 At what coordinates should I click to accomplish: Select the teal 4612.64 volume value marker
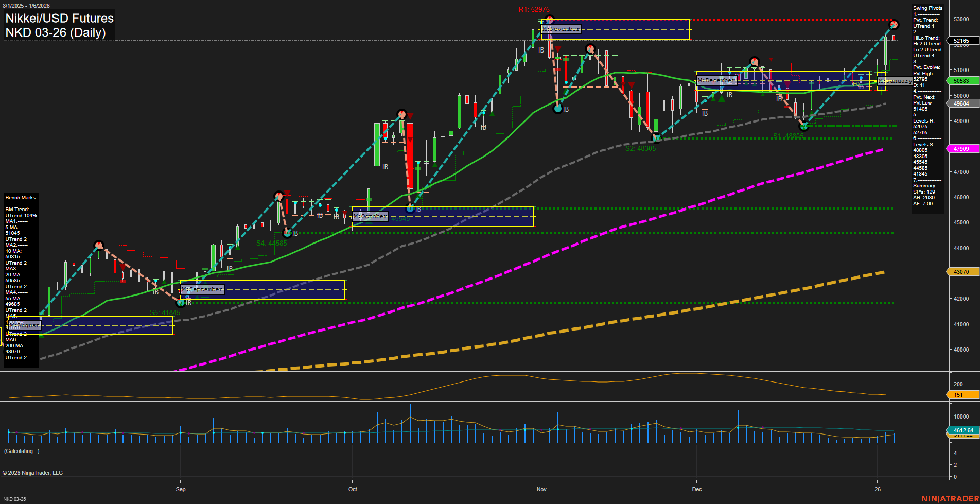(x=962, y=429)
